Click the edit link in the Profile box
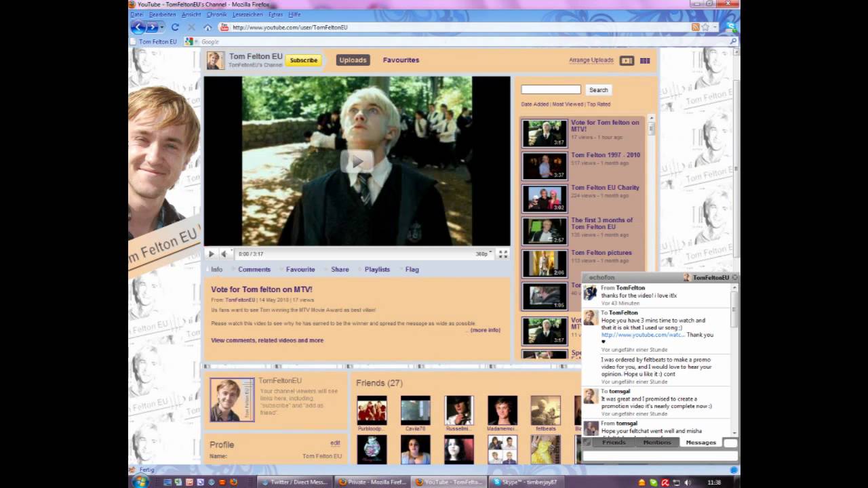 point(335,443)
